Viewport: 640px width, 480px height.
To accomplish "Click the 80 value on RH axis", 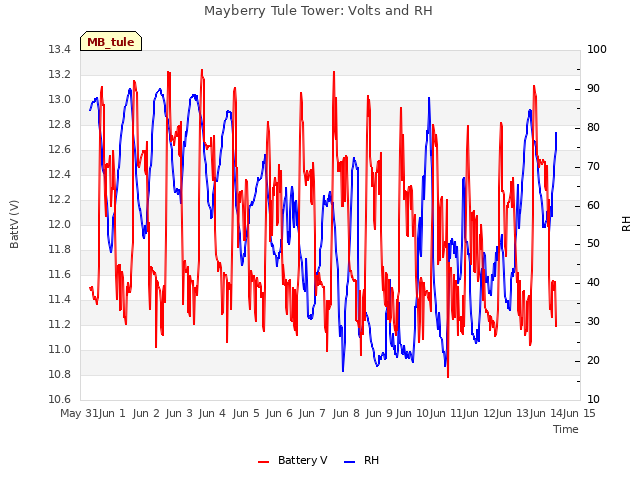I will [x=593, y=128].
